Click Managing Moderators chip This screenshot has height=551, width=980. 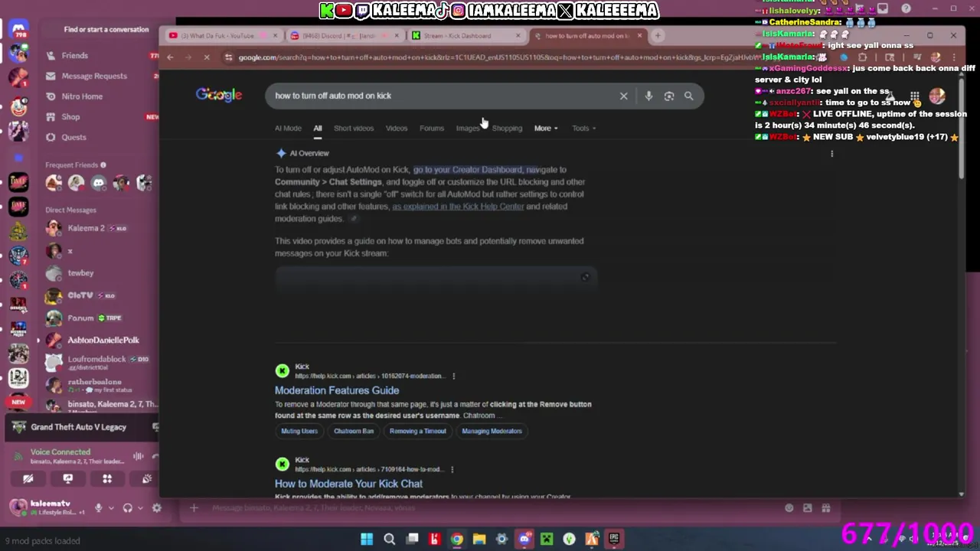[x=492, y=431]
